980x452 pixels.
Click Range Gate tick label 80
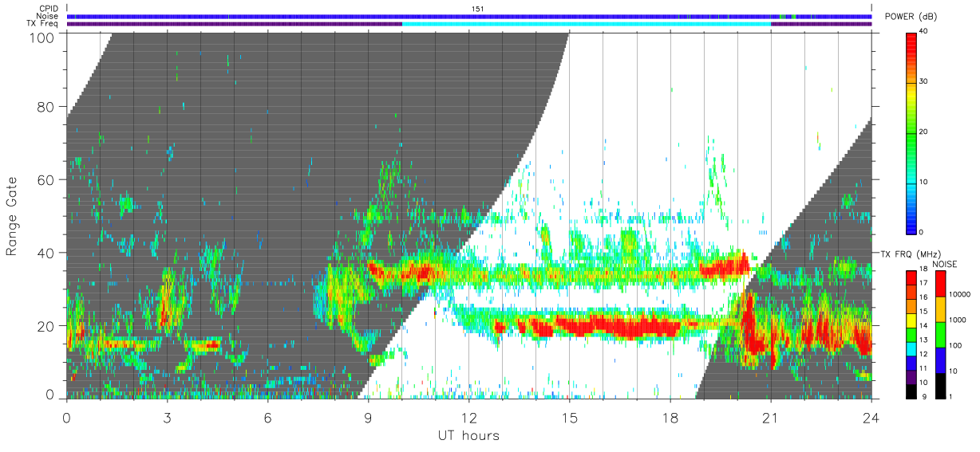click(x=46, y=107)
